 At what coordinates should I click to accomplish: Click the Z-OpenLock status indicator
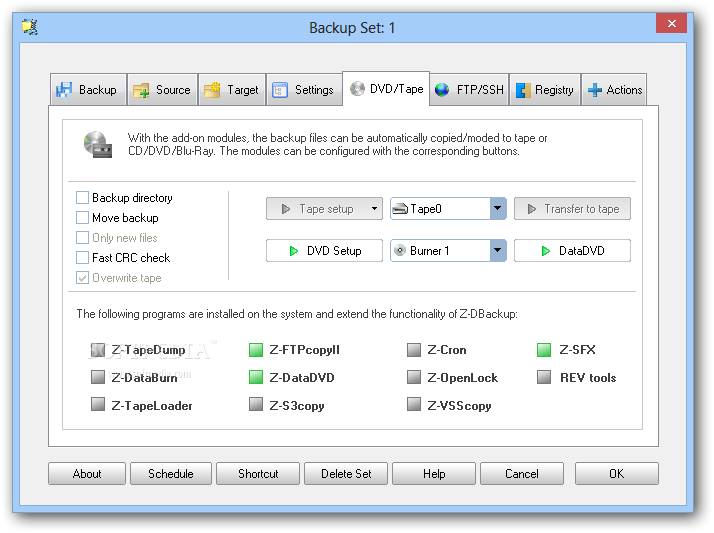(414, 377)
